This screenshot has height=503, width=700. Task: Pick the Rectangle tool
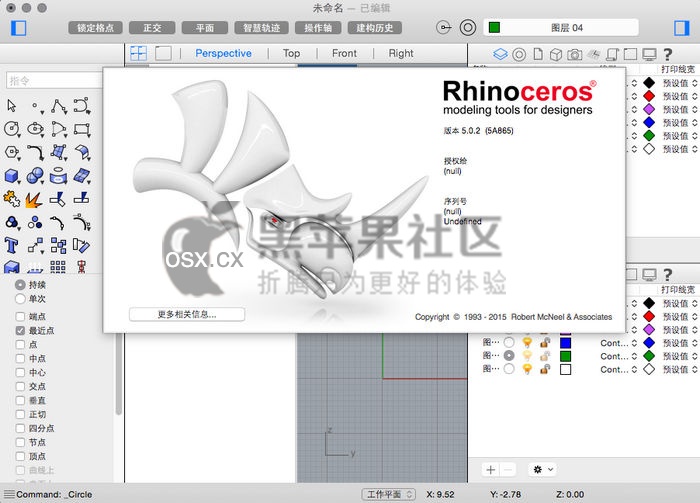(x=82, y=129)
